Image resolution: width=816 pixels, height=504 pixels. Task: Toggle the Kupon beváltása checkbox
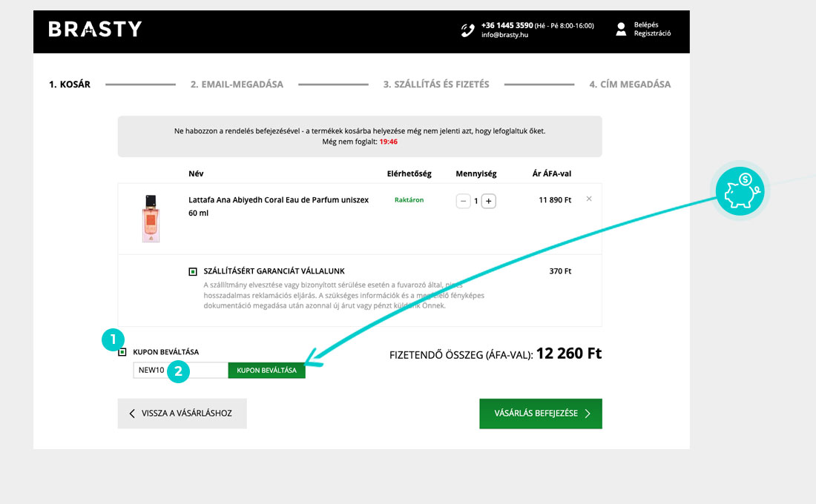[x=122, y=352]
